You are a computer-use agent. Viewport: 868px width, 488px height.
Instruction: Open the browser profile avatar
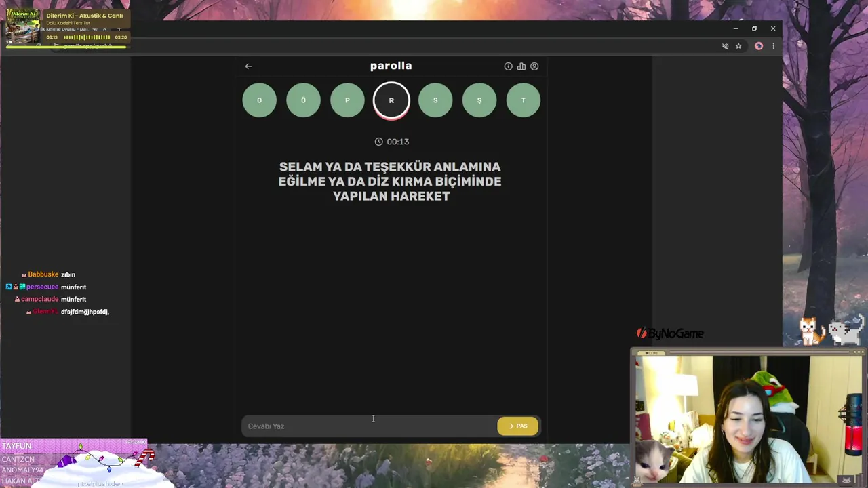click(x=759, y=46)
